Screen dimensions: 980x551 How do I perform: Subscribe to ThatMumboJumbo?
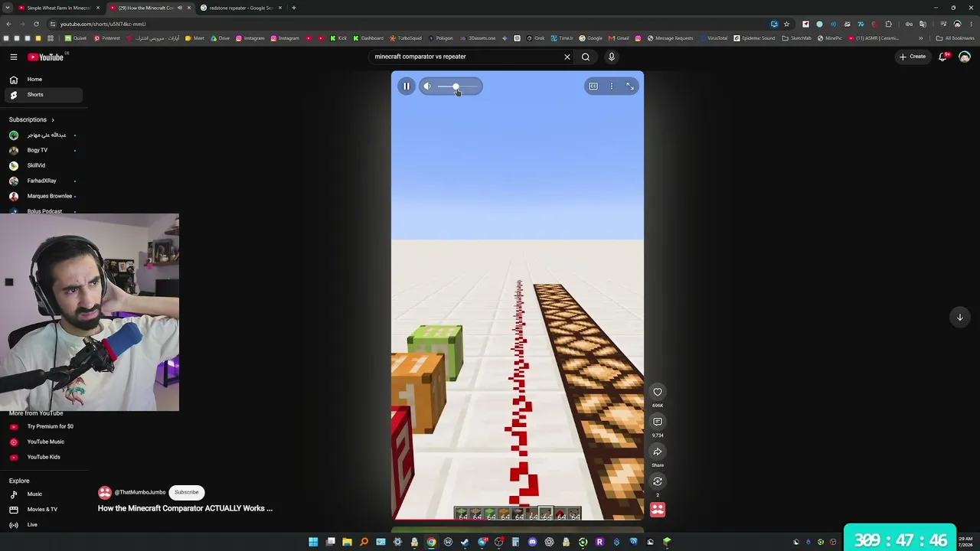click(x=186, y=492)
